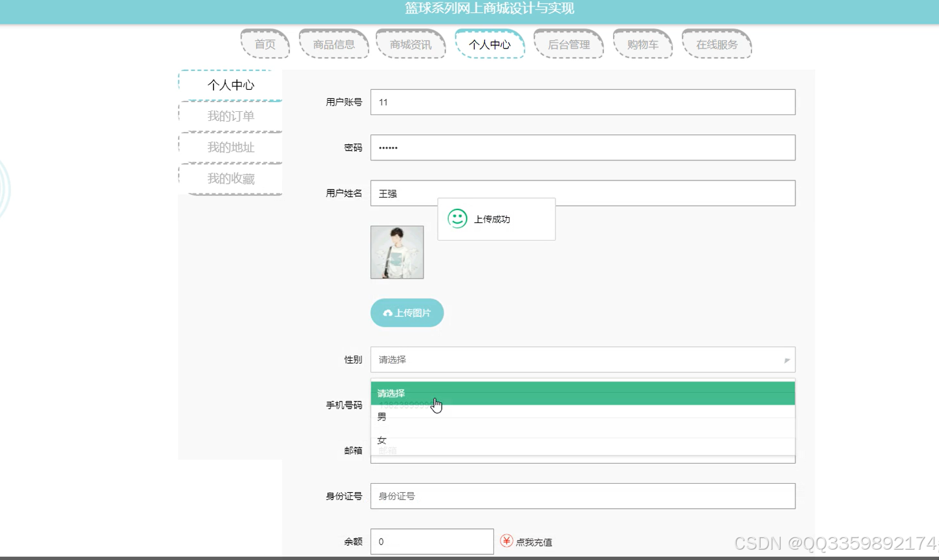Choose 女 from the gender list
This screenshot has height=560, width=939.
[x=583, y=440]
